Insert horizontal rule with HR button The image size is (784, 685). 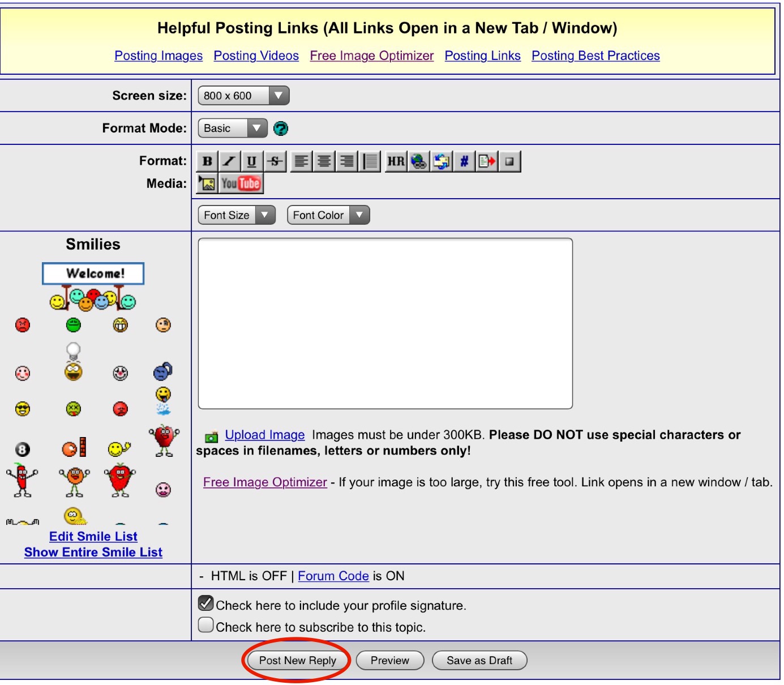point(396,161)
